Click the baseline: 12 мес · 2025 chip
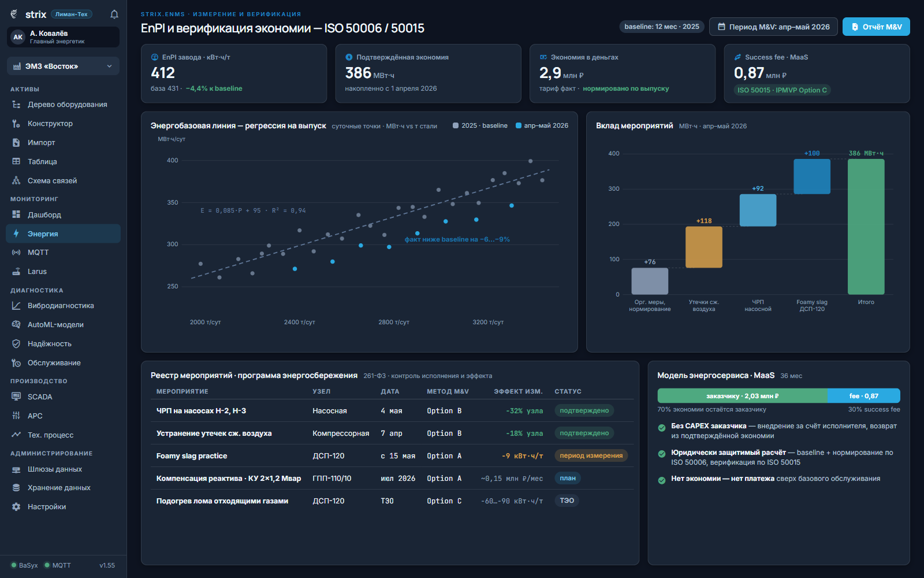 [x=661, y=27]
